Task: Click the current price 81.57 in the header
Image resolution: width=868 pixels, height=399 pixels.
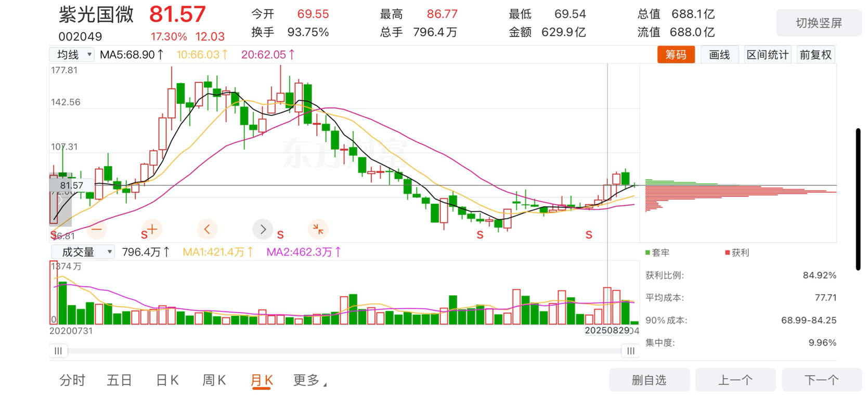Action: pyautogui.click(x=177, y=14)
